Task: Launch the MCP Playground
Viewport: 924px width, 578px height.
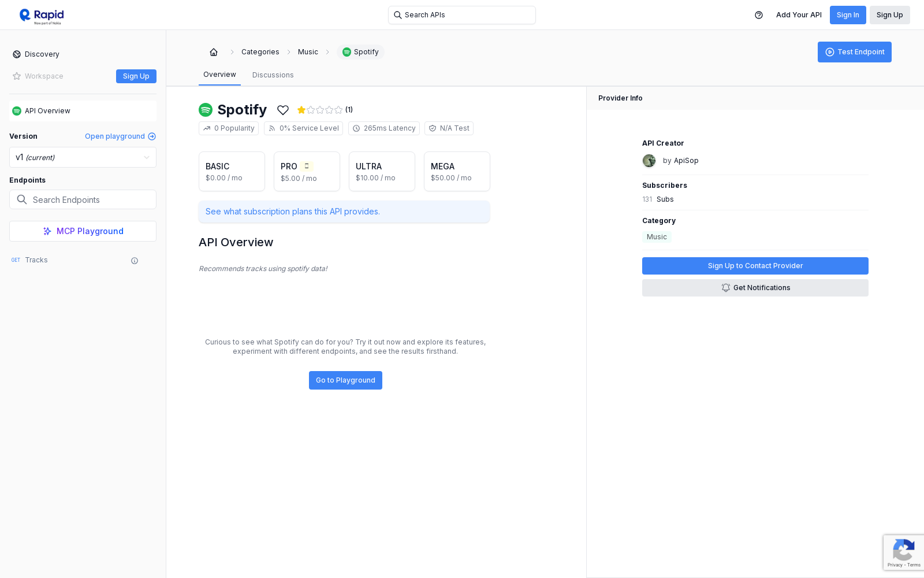Action: click(83, 231)
